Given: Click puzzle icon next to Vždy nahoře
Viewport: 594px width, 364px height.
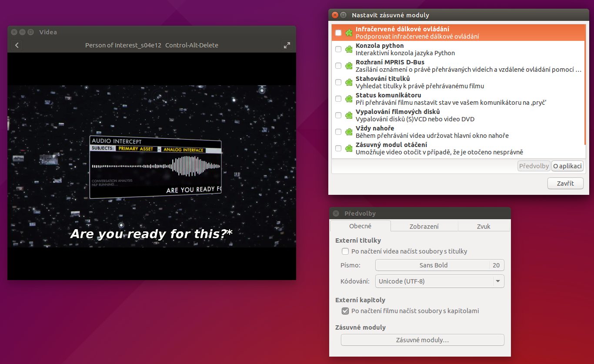Looking at the screenshot, I should pyautogui.click(x=349, y=132).
